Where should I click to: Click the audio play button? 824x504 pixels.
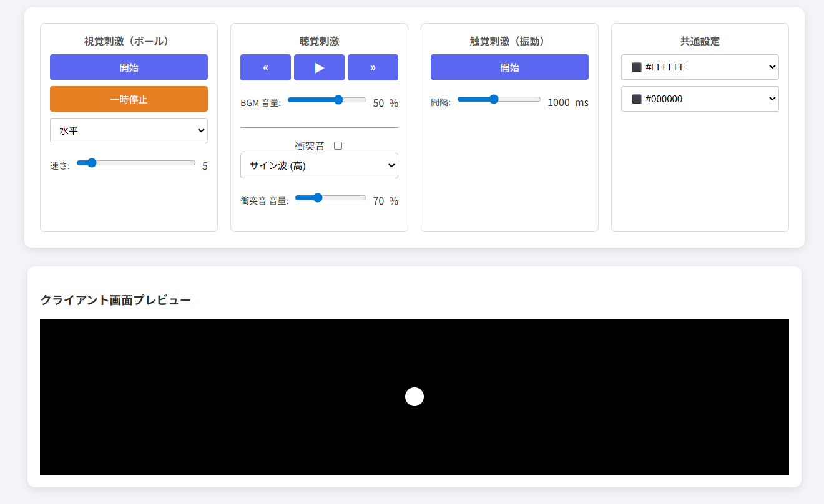click(x=319, y=67)
